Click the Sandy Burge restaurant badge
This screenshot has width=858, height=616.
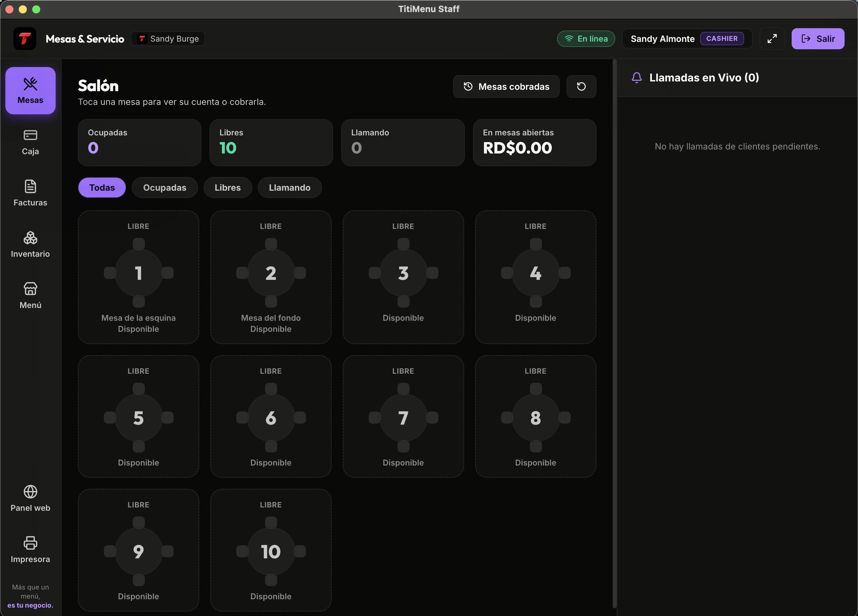[x=168, y=39]
